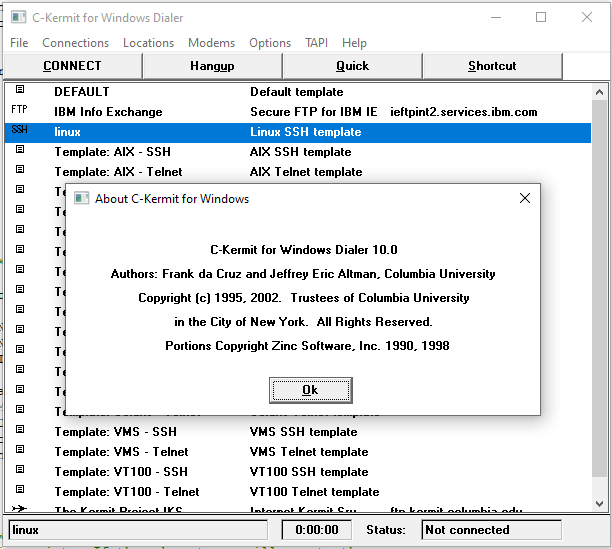Click the AIX SSH template description

tap(301, 152)
